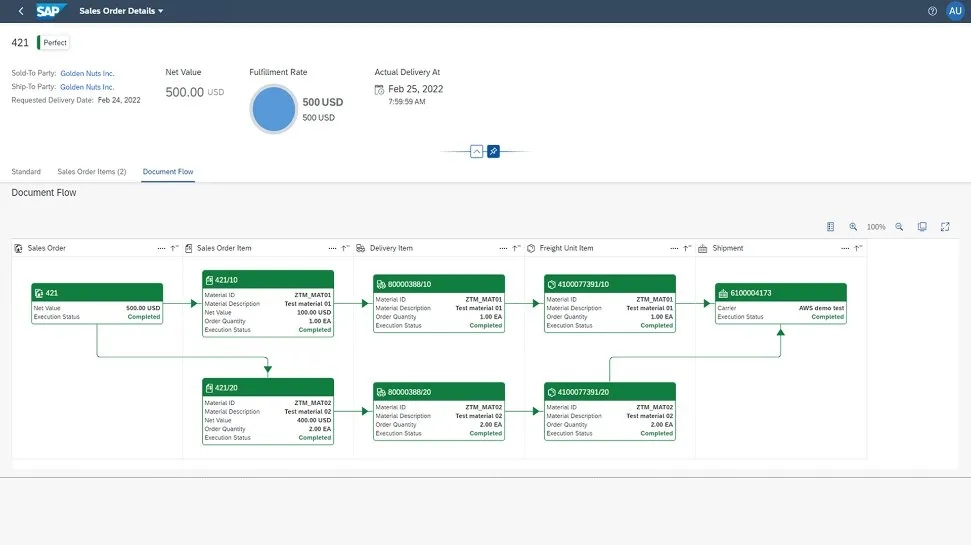Toggle the header pin button
The width and height of the screenshot is (971, 545).
click(493, 152)
